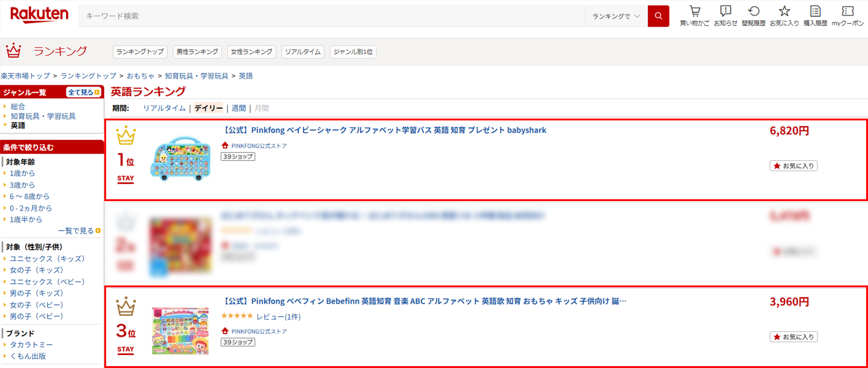Open the Pinkfong ベベフィン Bebefinn product title
The width and height of the screenshot is (868, 368).
[424, 301]
